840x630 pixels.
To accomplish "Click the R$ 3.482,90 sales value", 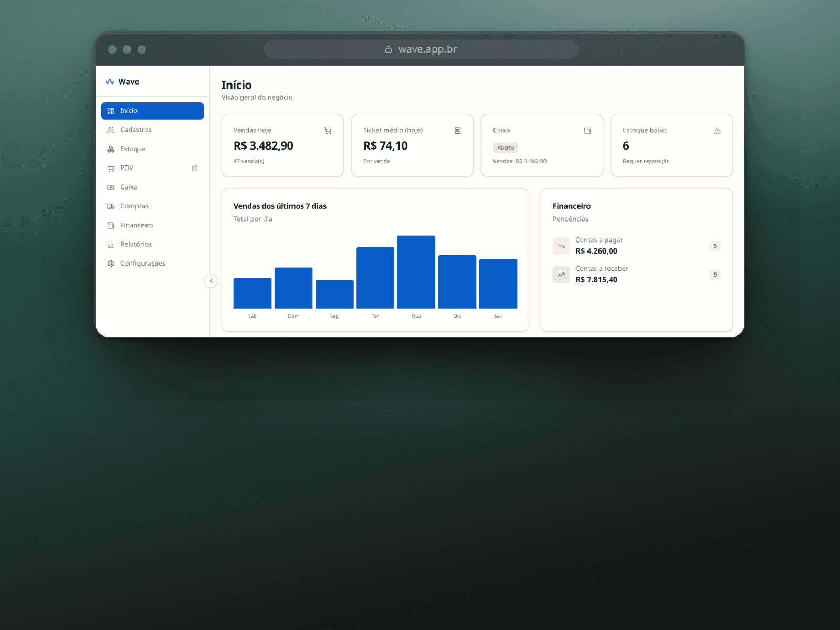I will point(264,146).
